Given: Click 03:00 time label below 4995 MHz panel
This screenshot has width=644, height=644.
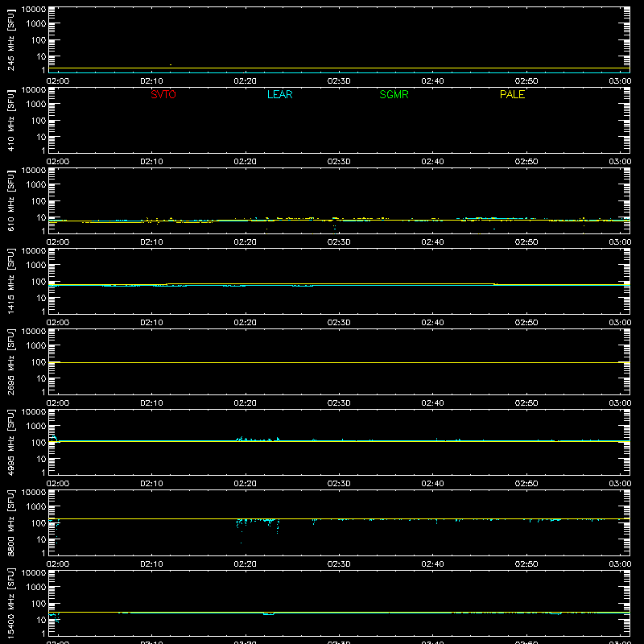Looking at the screenshot, I should (x=620, y=484).
